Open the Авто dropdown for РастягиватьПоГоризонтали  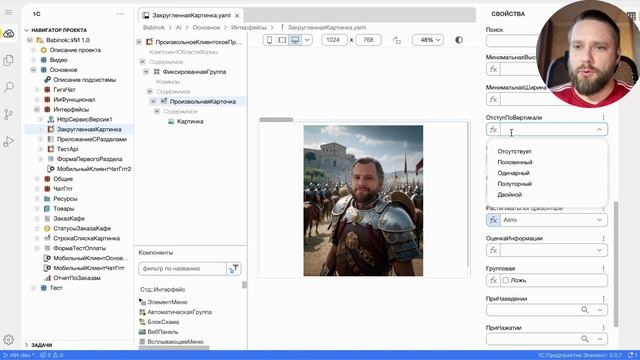599,220
